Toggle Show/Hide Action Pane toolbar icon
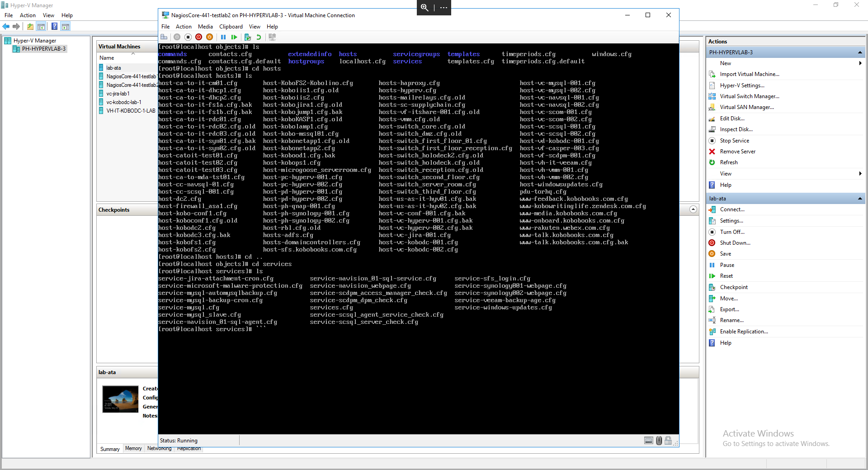 (x=66, y=27)
